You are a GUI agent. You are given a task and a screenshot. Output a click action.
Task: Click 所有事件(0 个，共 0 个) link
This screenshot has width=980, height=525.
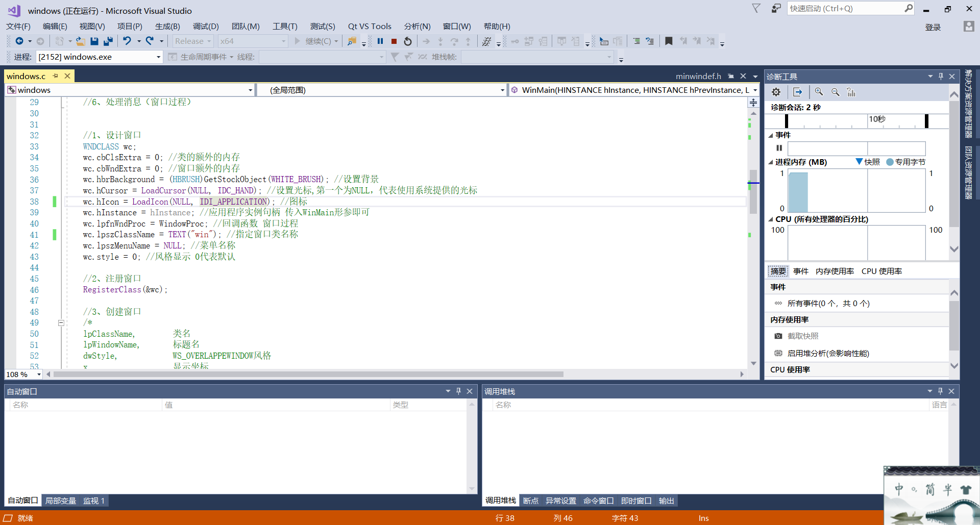pos(828,304)
